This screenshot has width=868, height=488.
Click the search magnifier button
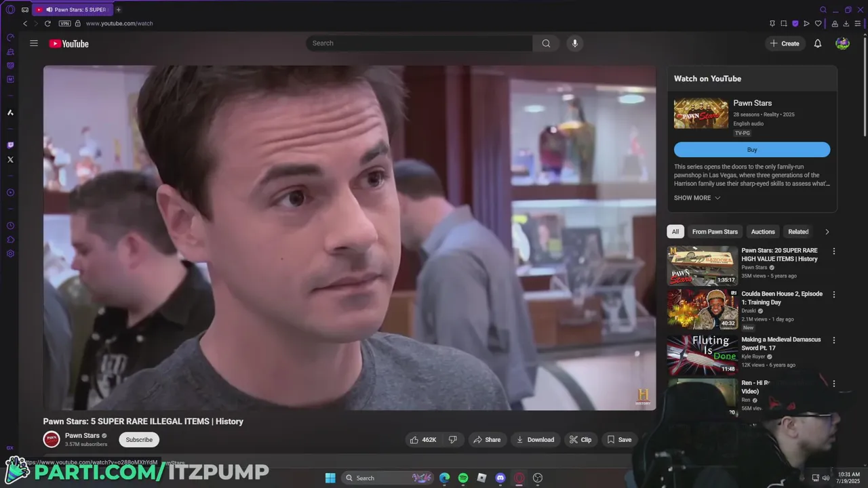546,43
